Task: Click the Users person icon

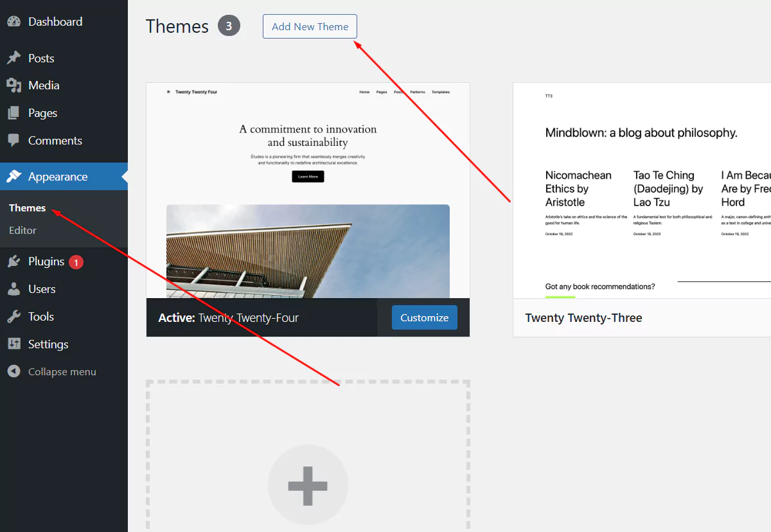Action: click(x=14, y=289)
